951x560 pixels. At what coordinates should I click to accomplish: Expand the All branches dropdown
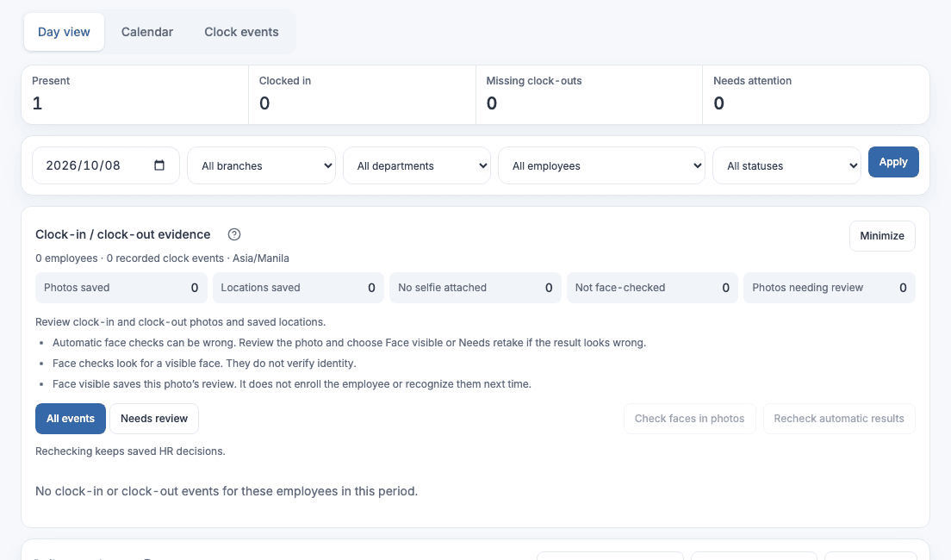(x=261, y=165)
